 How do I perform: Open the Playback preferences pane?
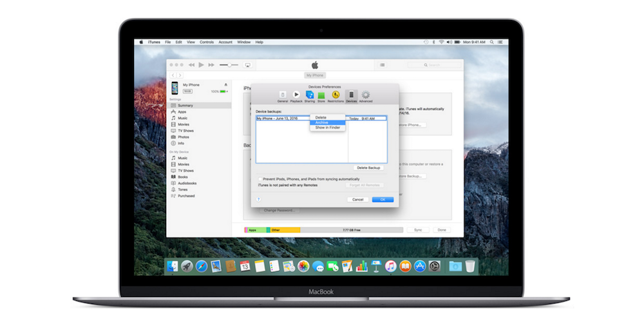[296, 97]
